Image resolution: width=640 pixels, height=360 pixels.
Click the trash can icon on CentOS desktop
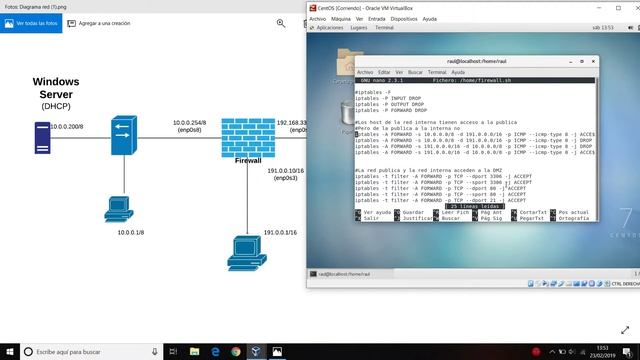click(347, 113)
